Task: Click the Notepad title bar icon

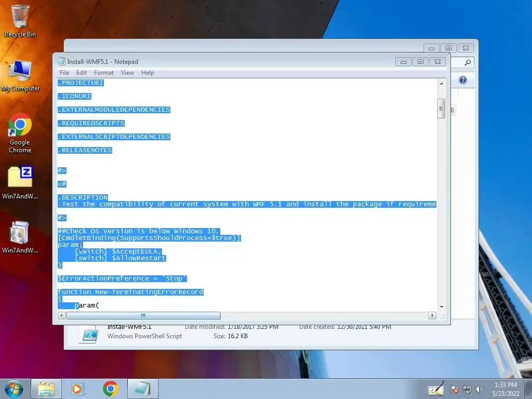Action: [61, 61]
